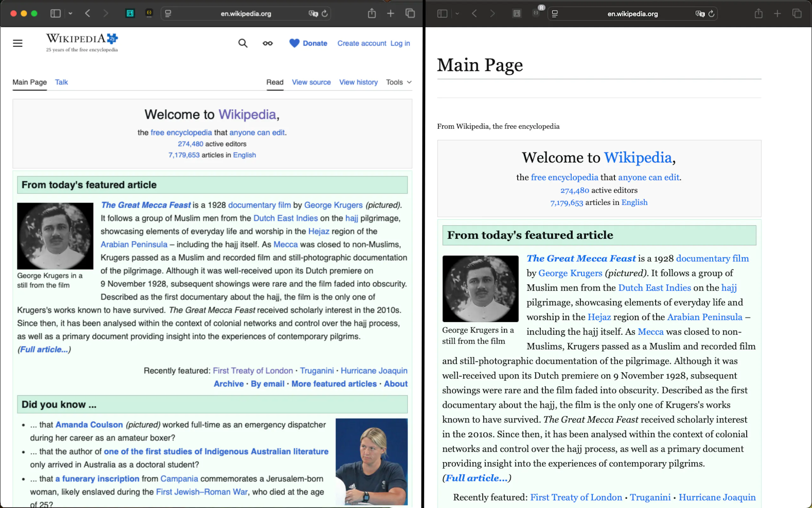This screenshot has height=508, width=812.
Task: Click yellow braces extension icon in left toolbar
Action: 149,13
